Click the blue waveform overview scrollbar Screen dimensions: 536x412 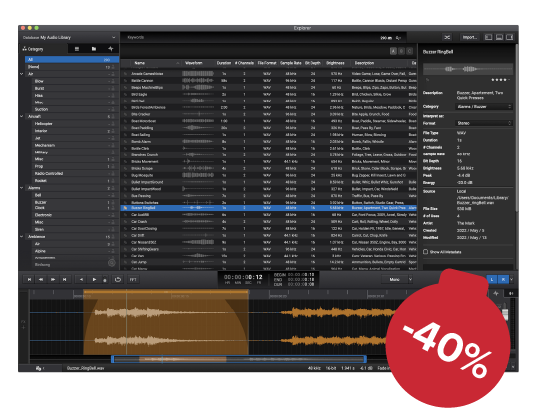(239, 359)
